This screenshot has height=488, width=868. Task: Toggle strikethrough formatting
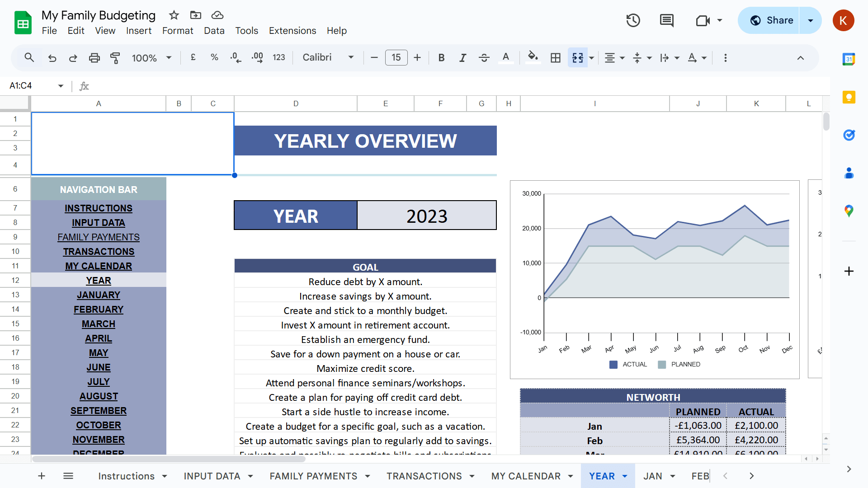tap(484, 57)
